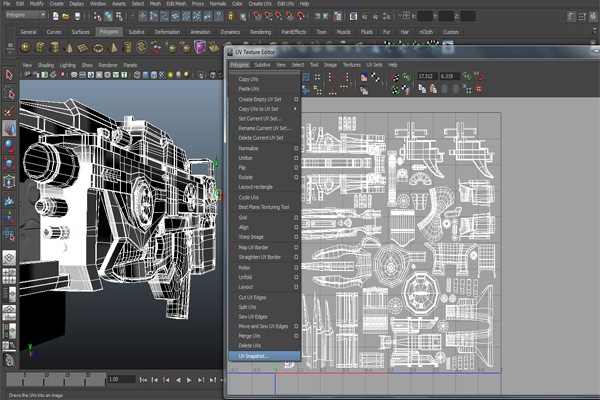
Task: Click the X coordinate input field
Action: pos(425,16)
